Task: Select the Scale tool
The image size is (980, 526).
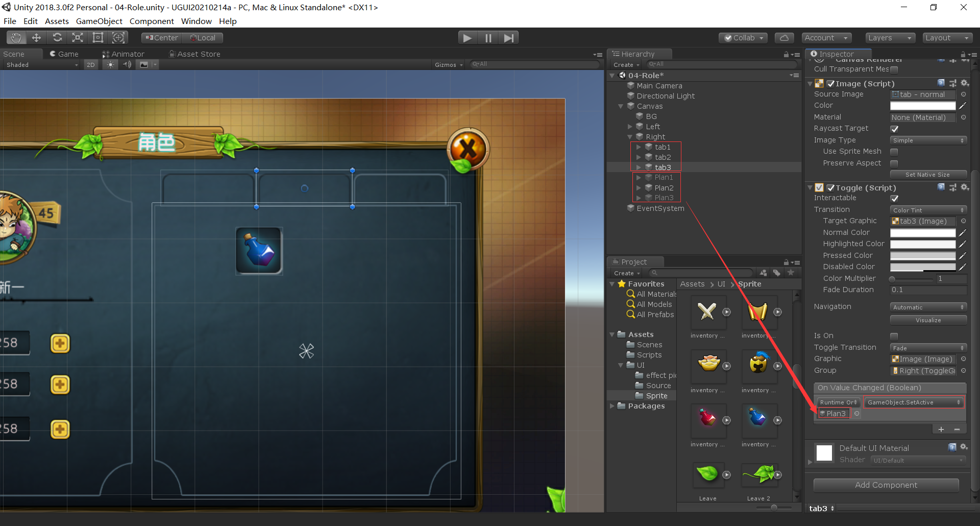Action: [x=77, y=38]
